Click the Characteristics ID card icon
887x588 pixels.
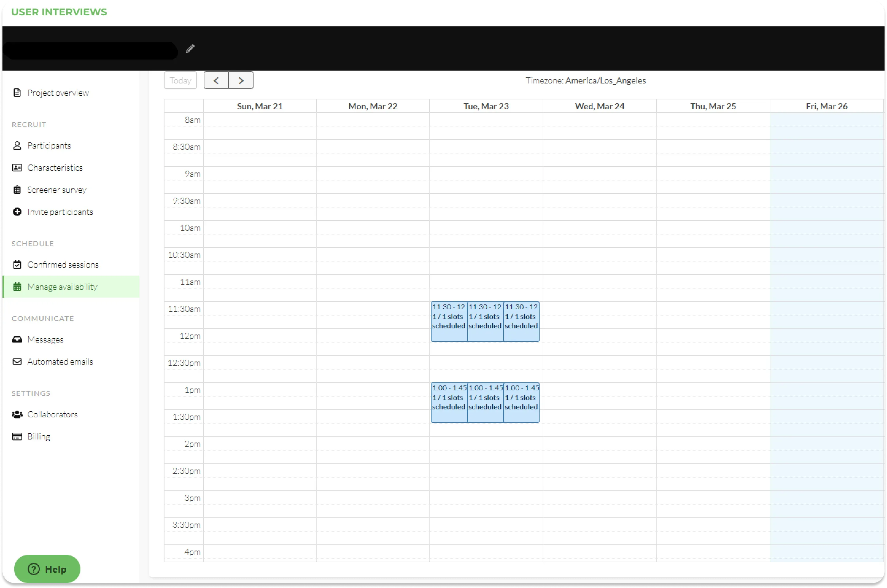coord(17,168)
